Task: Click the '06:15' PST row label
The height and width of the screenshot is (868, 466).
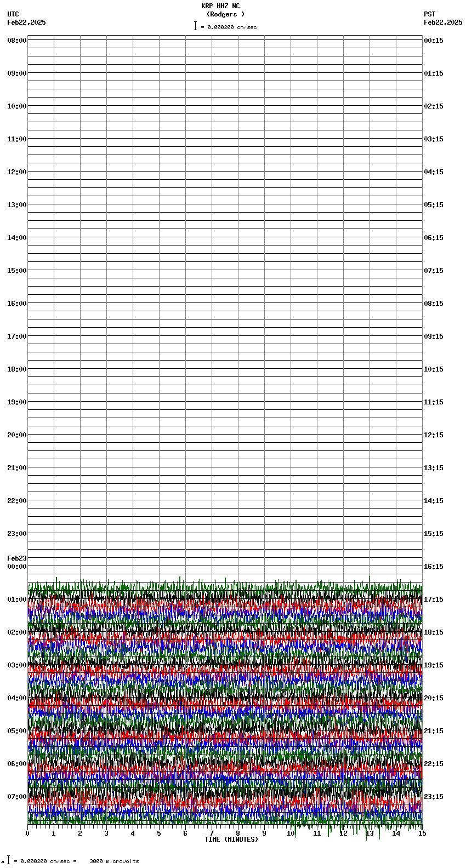Action: [434, 238]
